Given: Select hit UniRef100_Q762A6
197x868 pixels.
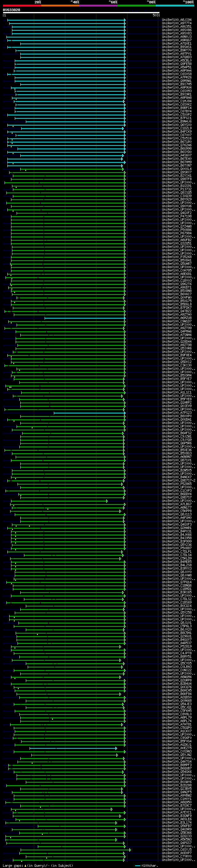Looking at the screenshot, I should coord(177,145).
